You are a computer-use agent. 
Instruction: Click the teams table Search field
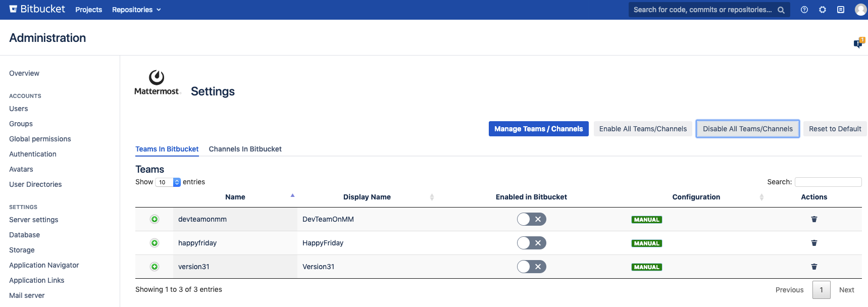pos(828,182)
